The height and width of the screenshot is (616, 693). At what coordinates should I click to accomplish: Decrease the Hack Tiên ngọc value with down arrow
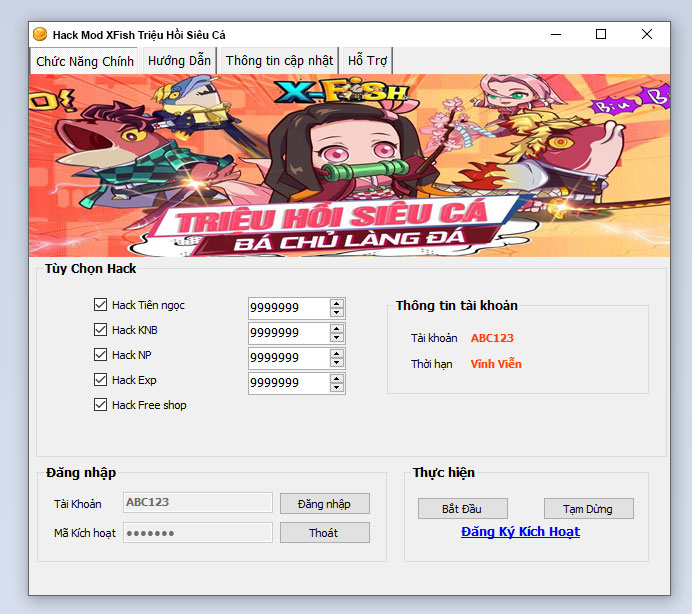[337, 312]
